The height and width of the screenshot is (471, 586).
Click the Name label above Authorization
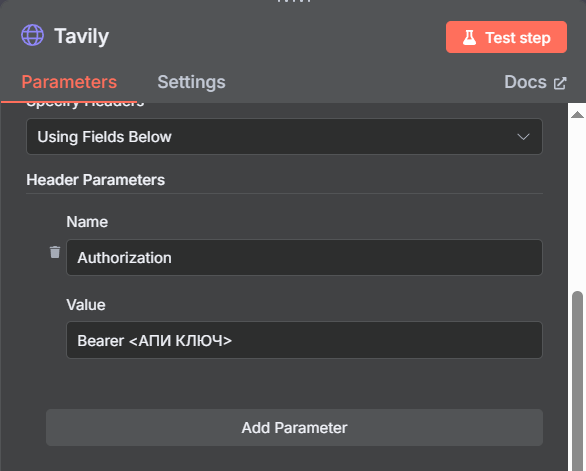(x=87, y=222)
